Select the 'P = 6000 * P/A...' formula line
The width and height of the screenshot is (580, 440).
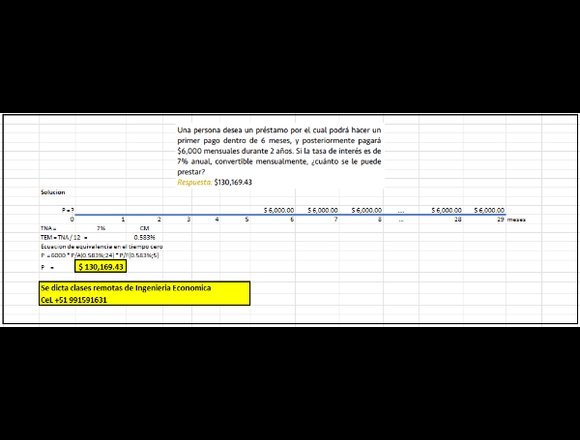coord(100,255)
